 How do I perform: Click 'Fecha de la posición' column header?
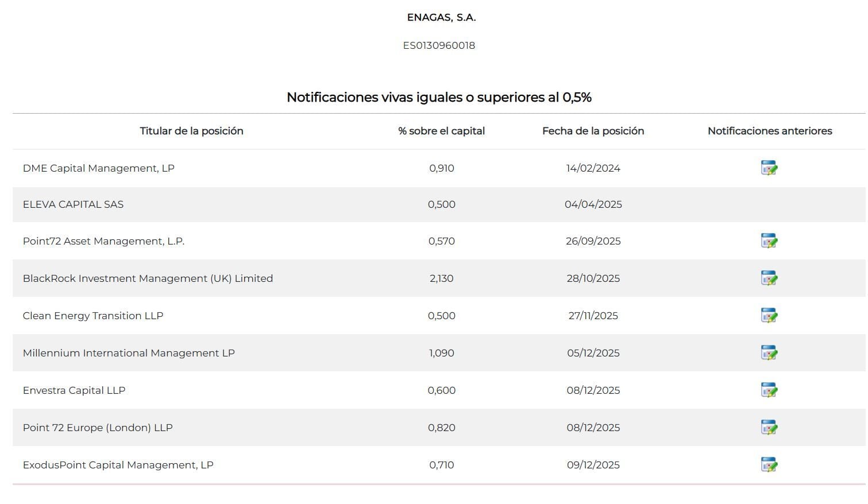coord(593,131)
